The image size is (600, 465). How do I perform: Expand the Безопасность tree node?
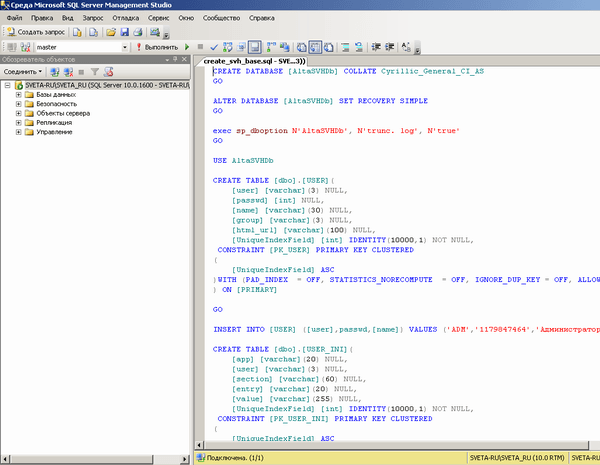click(18, 104)
